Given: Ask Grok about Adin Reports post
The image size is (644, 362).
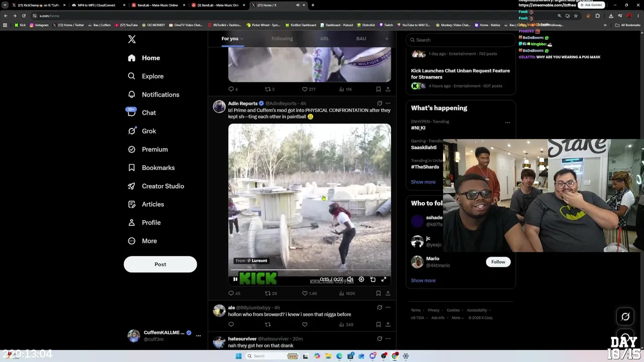Looking at the screenshot, I should pyautogui.click(x=380, y=104).
